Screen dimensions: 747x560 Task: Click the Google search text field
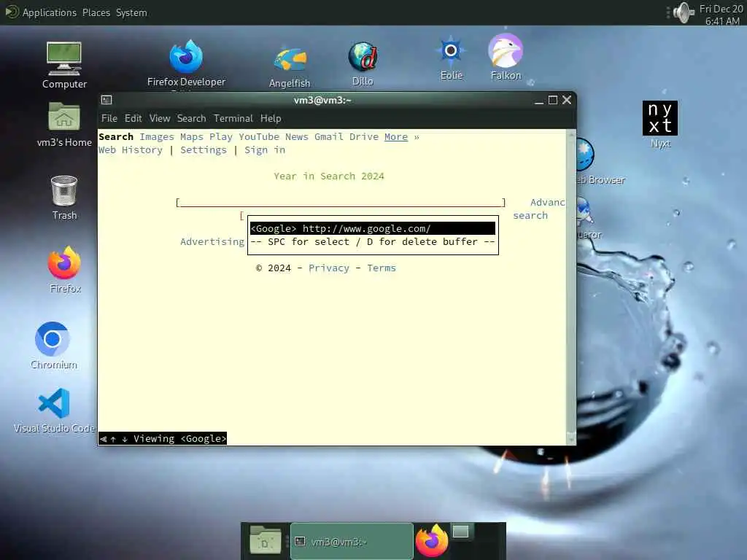coord(341,203)
